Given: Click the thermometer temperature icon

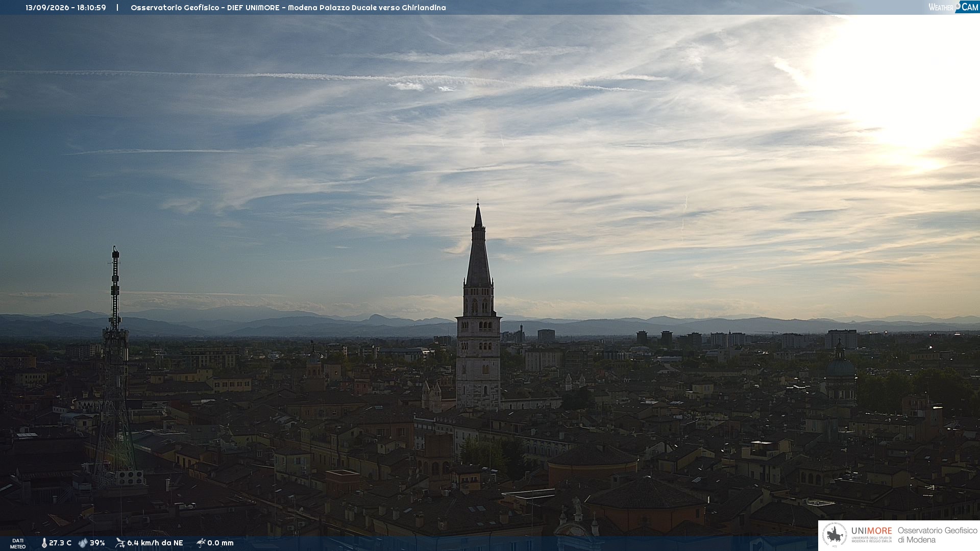Looking at the screenshot, I should (44, 543).
